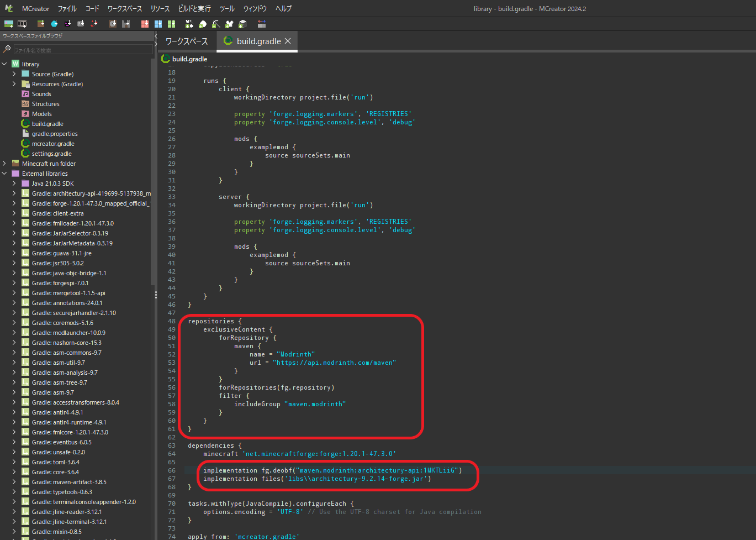Click the file name search field

point(83,50)
